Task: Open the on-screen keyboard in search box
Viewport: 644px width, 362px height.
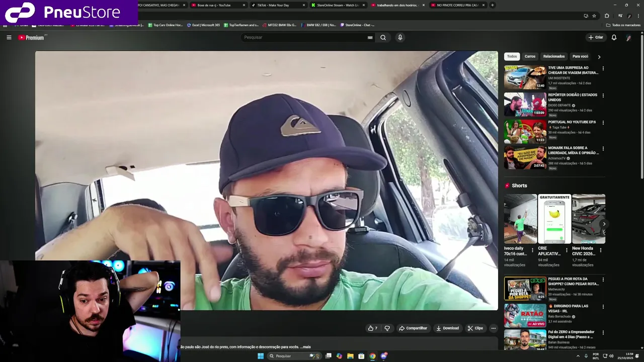Action: point(370,37)
